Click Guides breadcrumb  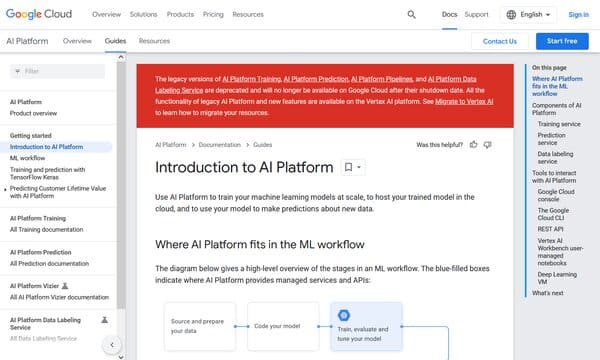point(262,145)
